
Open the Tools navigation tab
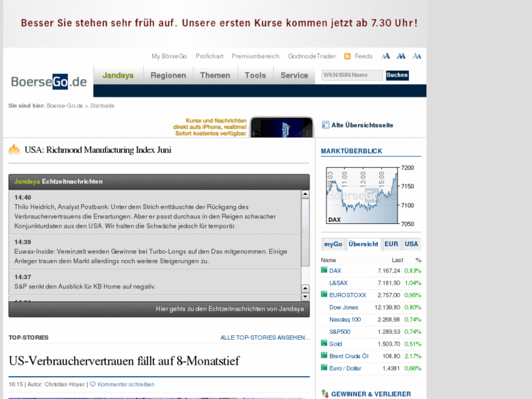click(x=255, y=75)
